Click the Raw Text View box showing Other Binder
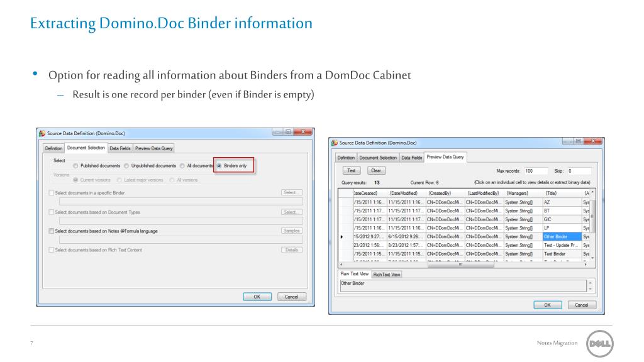 pyautogui.click(x=463, y=286)
